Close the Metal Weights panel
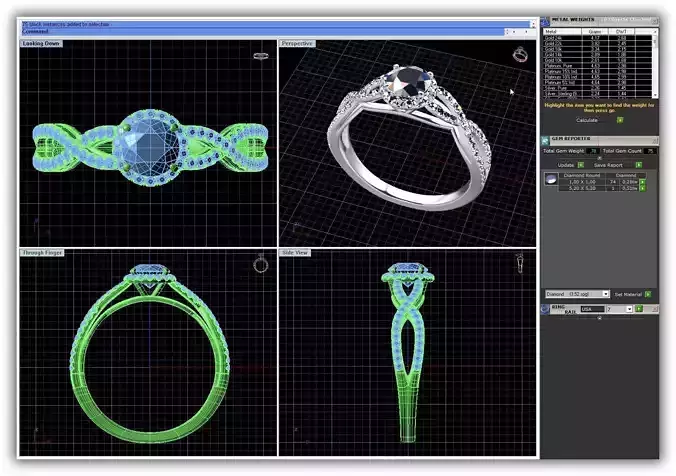The height and width of the screenshot is (476, 676). 655,21
